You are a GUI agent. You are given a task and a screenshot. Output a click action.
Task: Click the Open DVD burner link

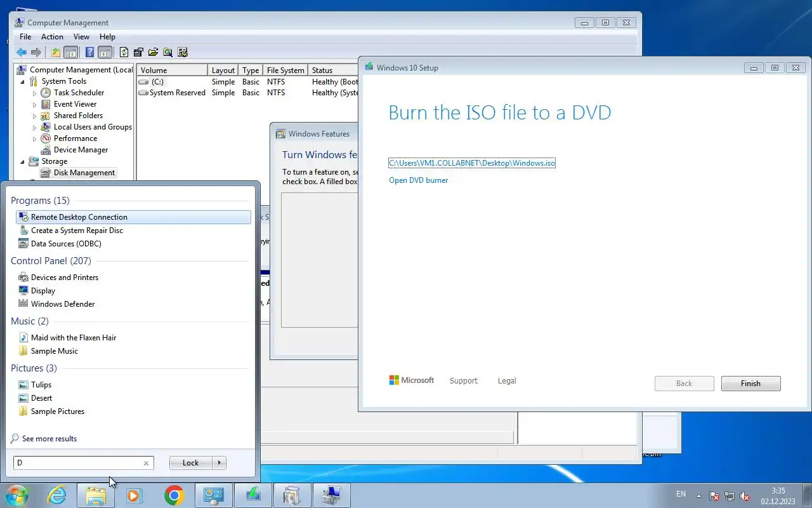[x=419, y=180]
